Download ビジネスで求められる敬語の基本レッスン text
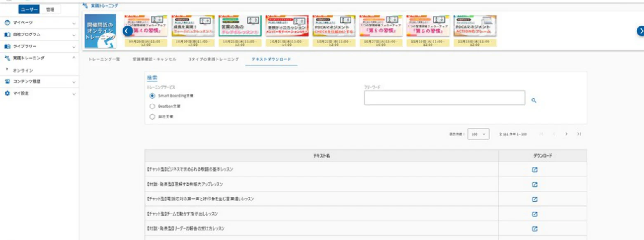 click(x=534, y=169)
